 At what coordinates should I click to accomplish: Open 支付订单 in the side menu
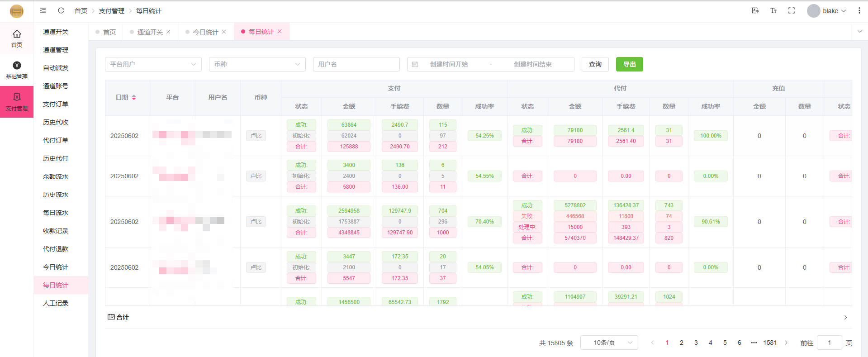point(56,104)
